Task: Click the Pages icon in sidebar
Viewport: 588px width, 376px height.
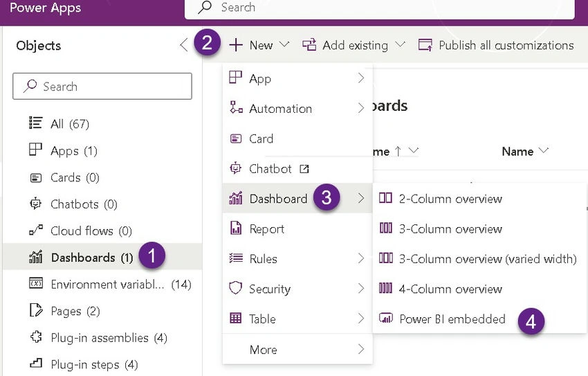Action: [x=35, y=310]
